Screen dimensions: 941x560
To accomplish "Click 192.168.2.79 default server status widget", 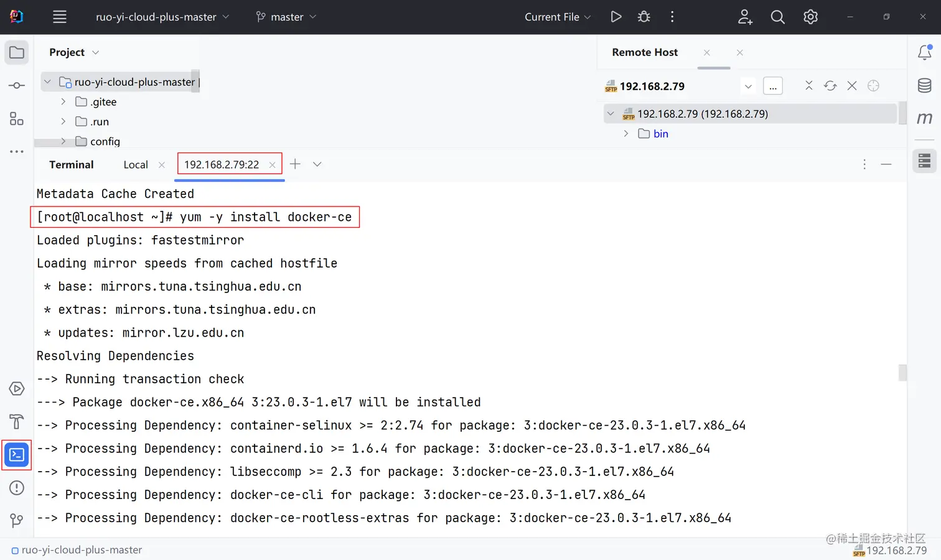I will 890,551.
